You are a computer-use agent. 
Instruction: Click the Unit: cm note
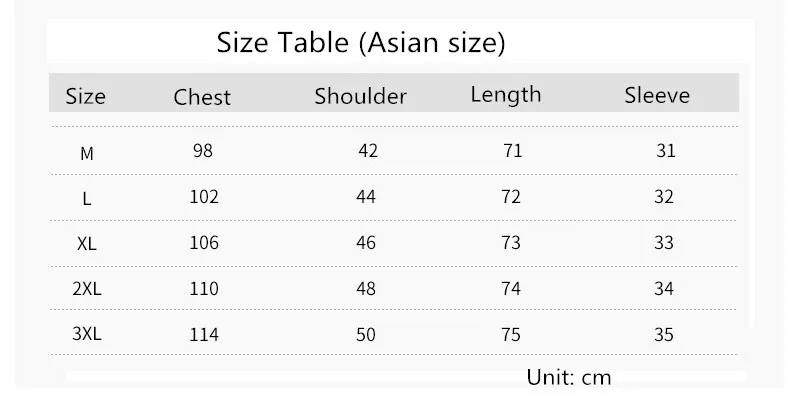(x=569, y=377)
